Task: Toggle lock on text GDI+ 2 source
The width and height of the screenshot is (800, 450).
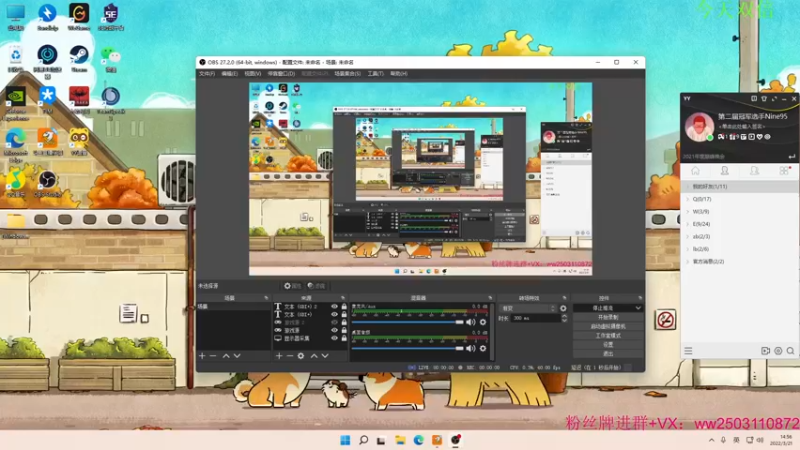Action: tap(344, 307)
